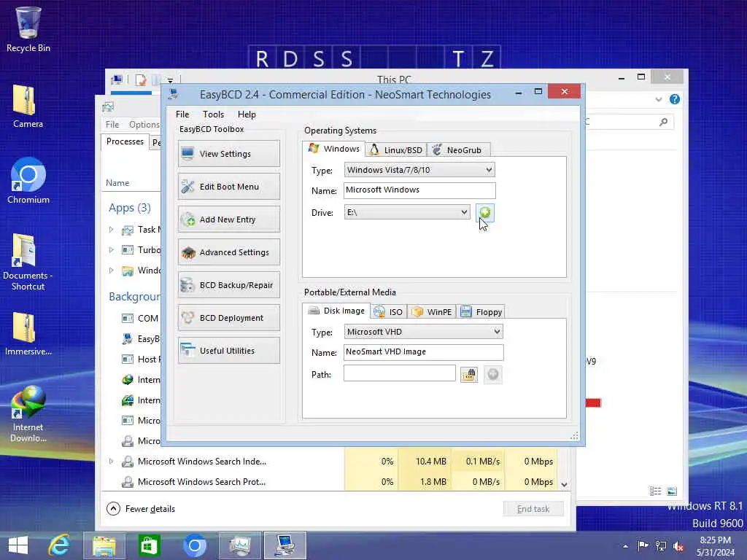Open Windows Vista/7/8/10 Type dropdown
747x560 pixels.
pyautogui.click(x=419, y=170)
